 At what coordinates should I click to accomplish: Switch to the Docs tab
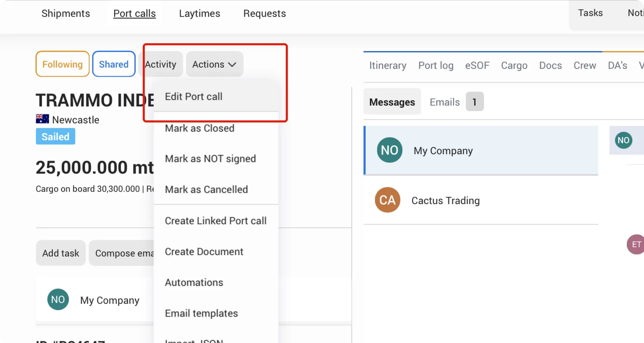click(550, 65)
